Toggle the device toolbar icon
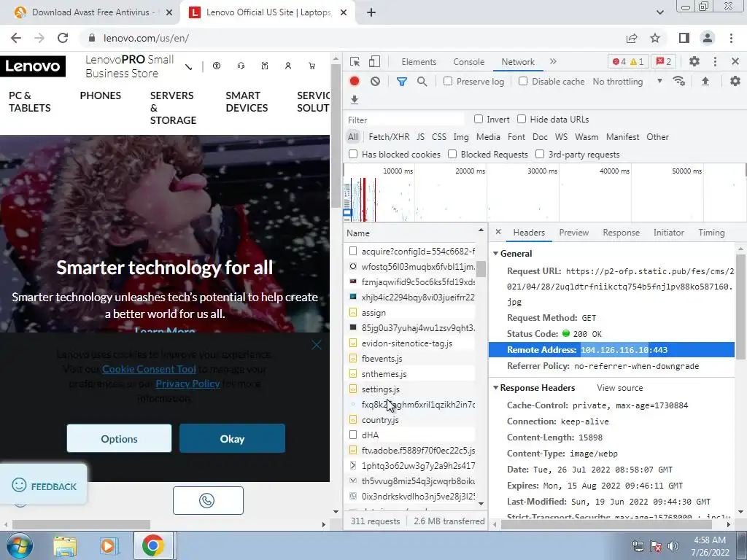The image size is (747, 560). click(x=374, y=62)
